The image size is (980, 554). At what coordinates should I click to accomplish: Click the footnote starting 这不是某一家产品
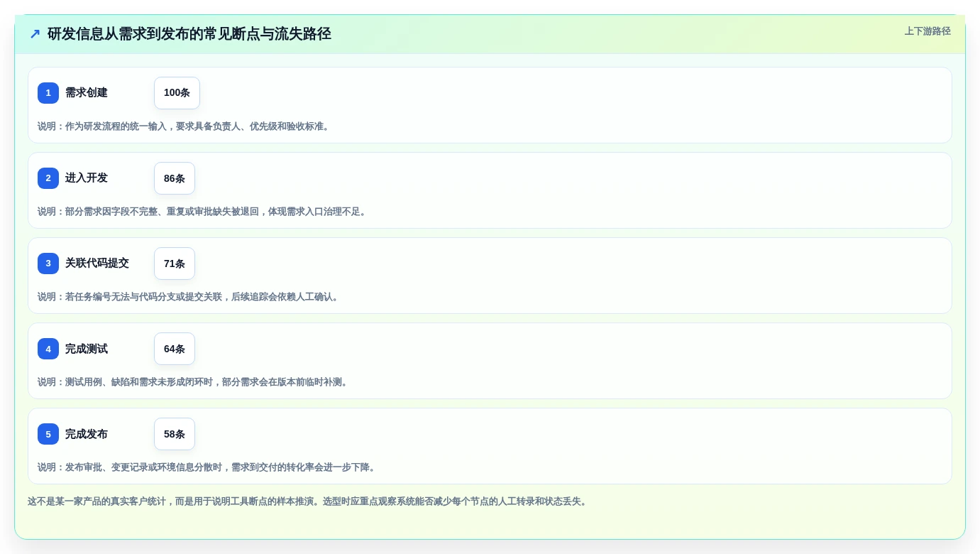(309, 501)
